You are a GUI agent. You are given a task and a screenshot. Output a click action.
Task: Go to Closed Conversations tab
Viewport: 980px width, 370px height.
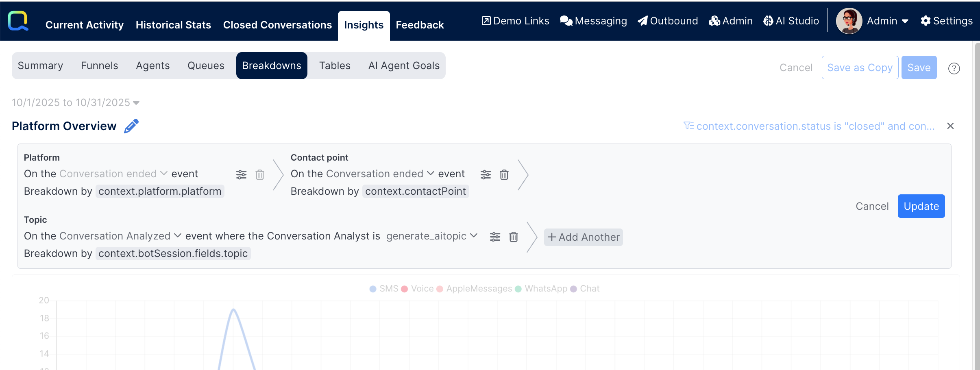coord(277,25)
